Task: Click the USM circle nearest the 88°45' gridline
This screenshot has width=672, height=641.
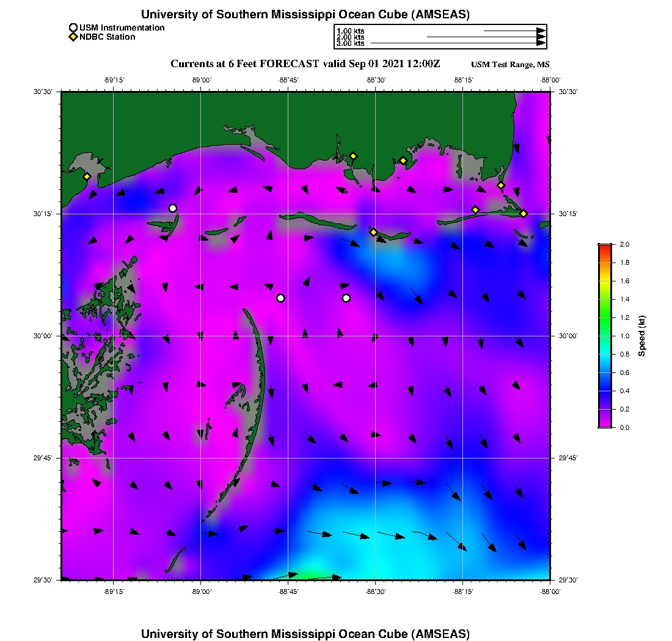Action: click(x=280, y=298)
